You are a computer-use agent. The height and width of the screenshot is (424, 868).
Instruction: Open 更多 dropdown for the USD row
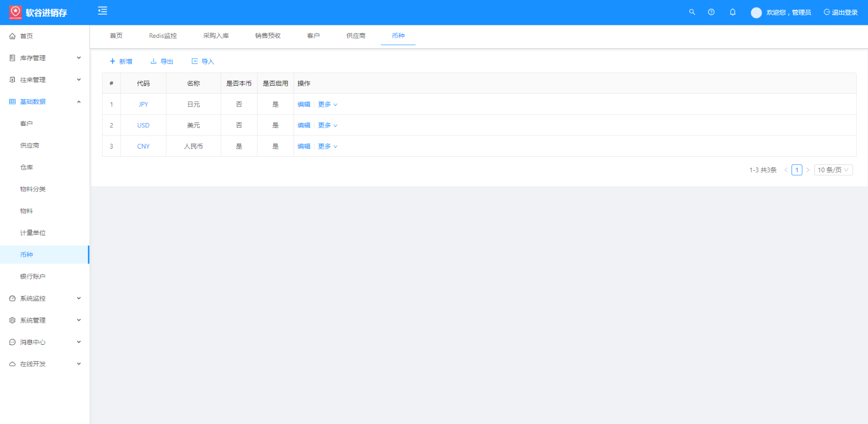tap(327, 125)
